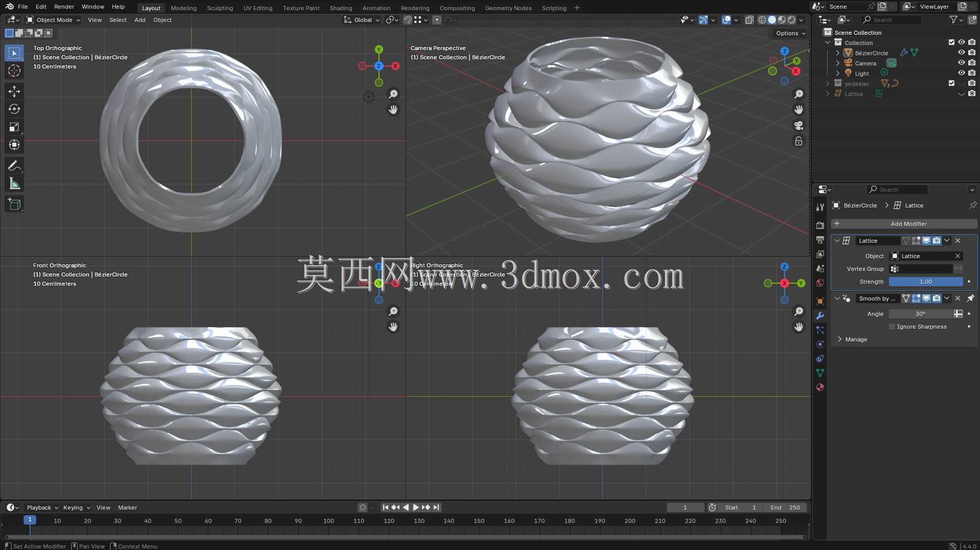Hide Light in viewport
980x550 pixels.
pyautogui.click(x=962, y=73)
